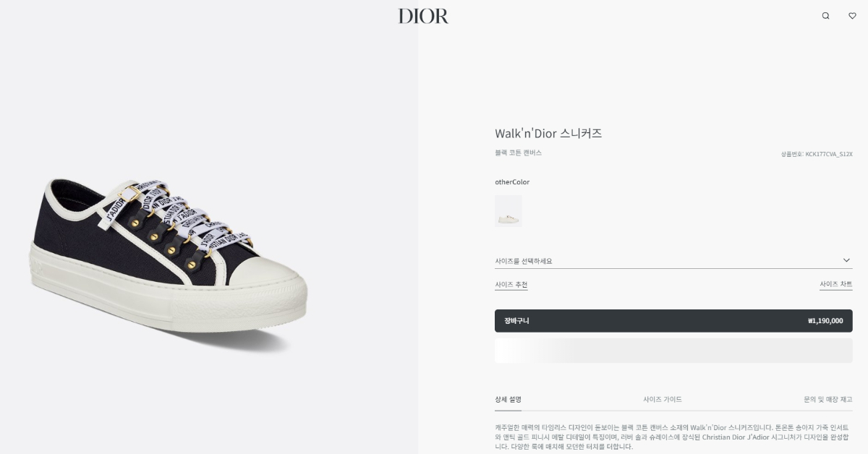Open the search magnifier icon
Screen dimensions: 868x454
click(x=825, y=16)
